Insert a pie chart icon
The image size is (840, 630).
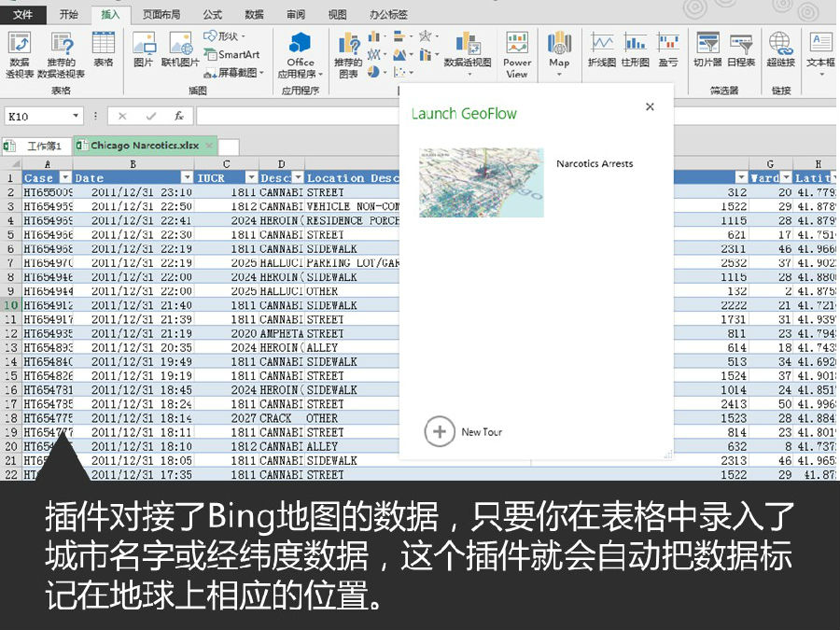click(374, 72)
